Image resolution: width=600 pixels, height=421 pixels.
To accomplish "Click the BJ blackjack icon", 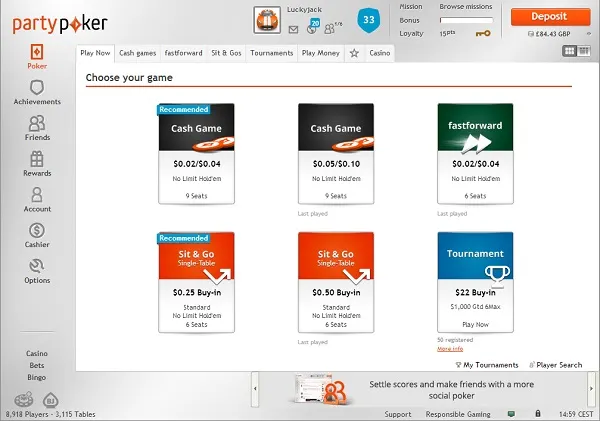I will click(x=50, y=400).
